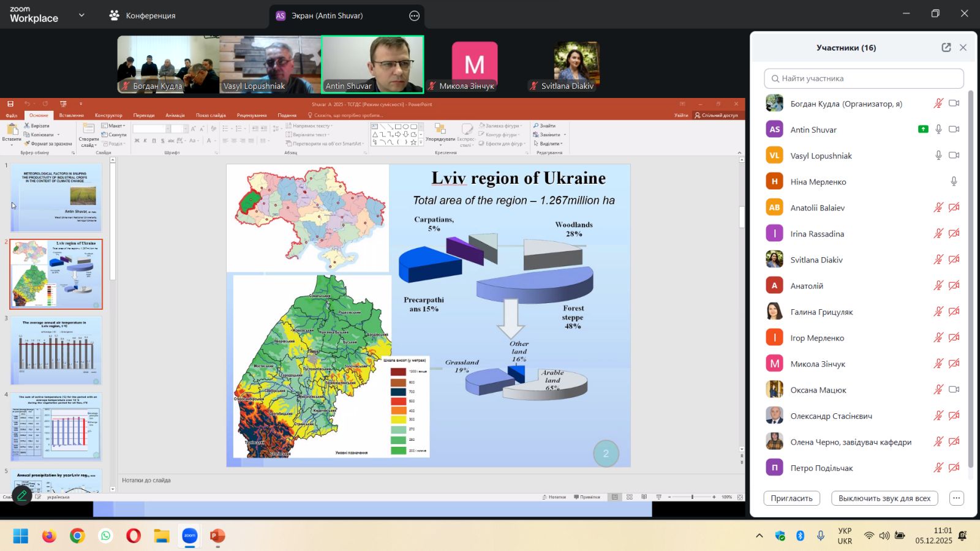Viewport: 980px width, 551px height.
Task: Expand the Zoom Workplace dropdown arrow
Action: click(81, 15)
